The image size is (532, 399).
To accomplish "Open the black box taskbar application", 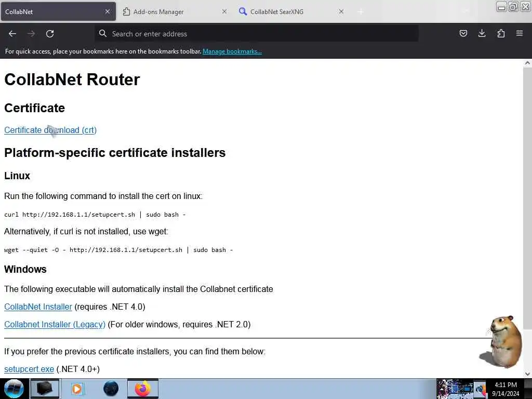I will tap(45, 389).
